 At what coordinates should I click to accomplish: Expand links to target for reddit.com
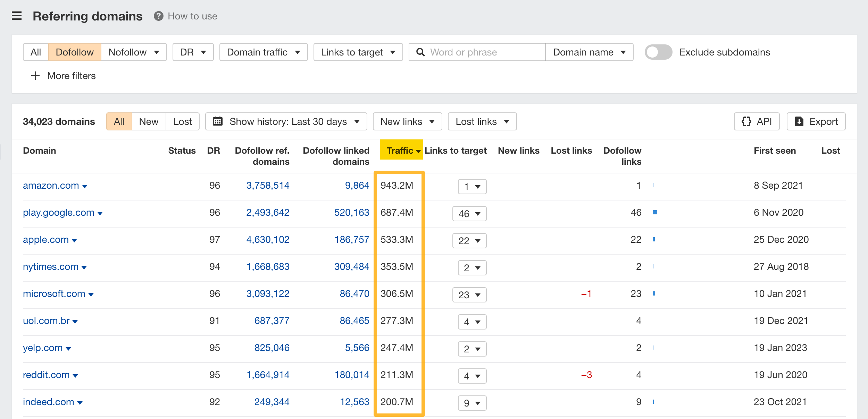coord(472,376)
